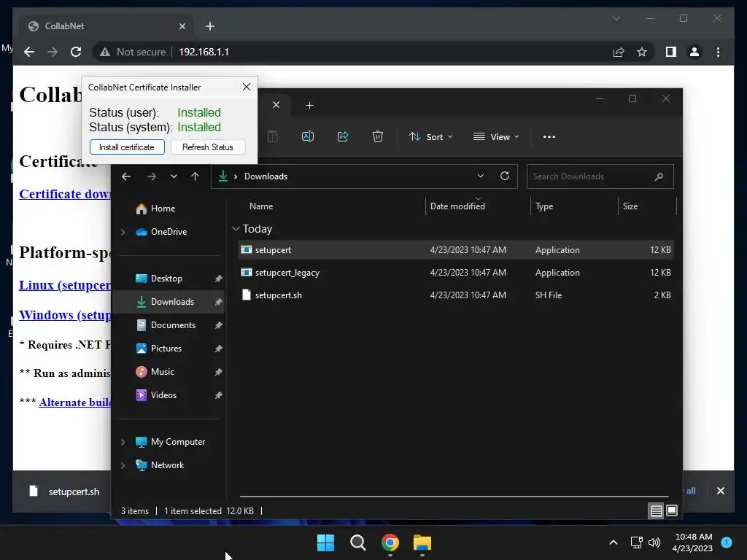Go up one folder level in Explorer
Image resolution: width=747 pixels, height=560 pixels.
[x=195, y=176]
